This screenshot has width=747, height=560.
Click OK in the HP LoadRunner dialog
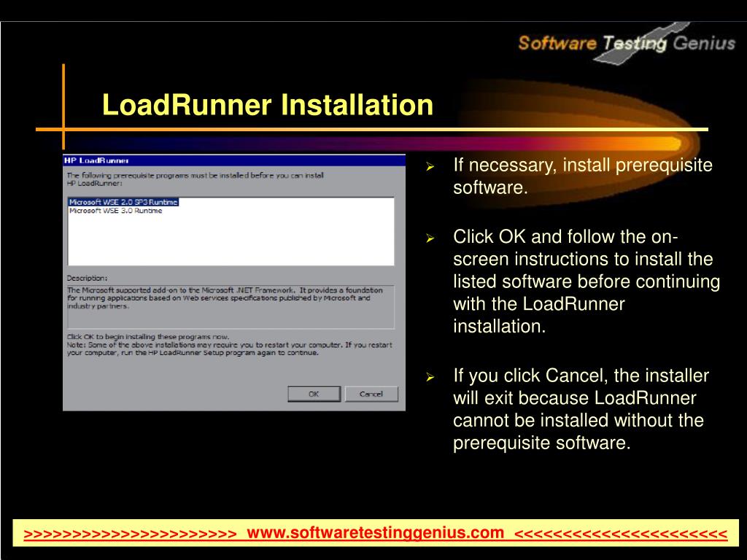[314, 394]
